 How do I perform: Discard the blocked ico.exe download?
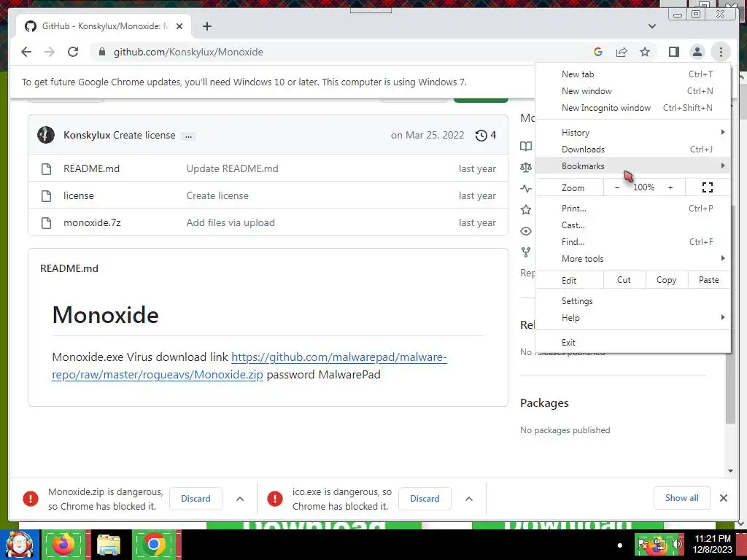coord(425,499)
